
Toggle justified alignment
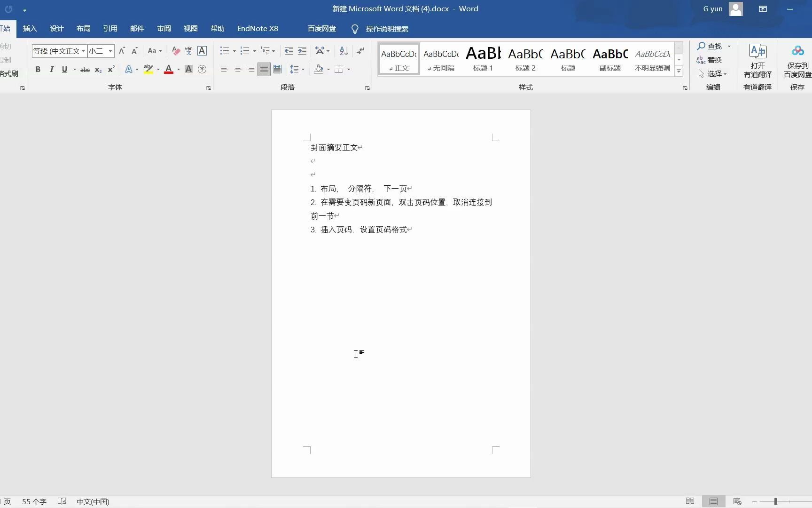click(x=264, y=69)
